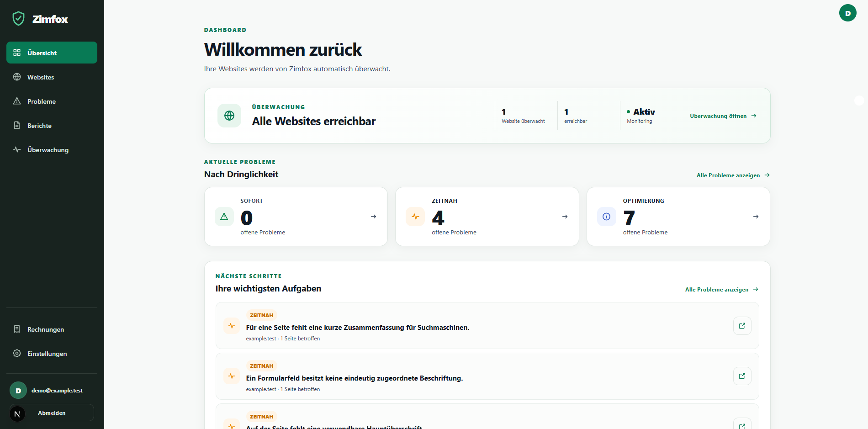The height and width of the screenshot is (429, 868).
Task: Click Alle Probleme anzeigen beside Nach Dringlichkeit
Action: 733,175
